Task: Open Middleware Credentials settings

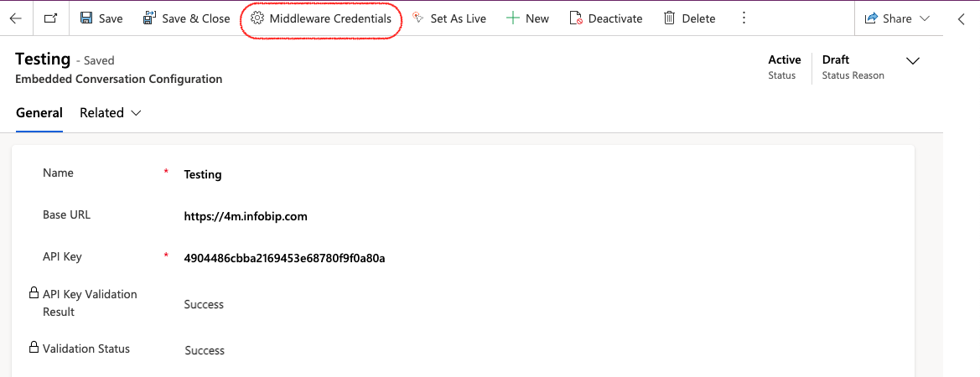Action: (x=321, y=18)
